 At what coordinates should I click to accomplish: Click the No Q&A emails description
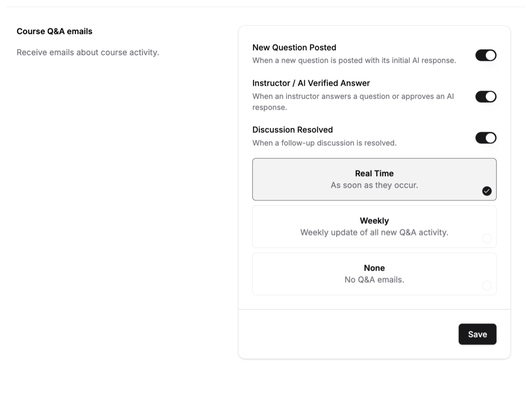point(374,280)
